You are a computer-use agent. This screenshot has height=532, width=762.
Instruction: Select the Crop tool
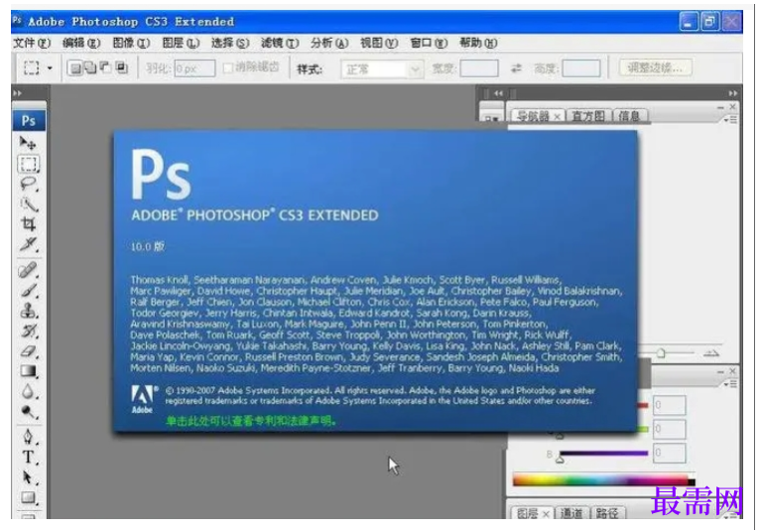[28, 223]
